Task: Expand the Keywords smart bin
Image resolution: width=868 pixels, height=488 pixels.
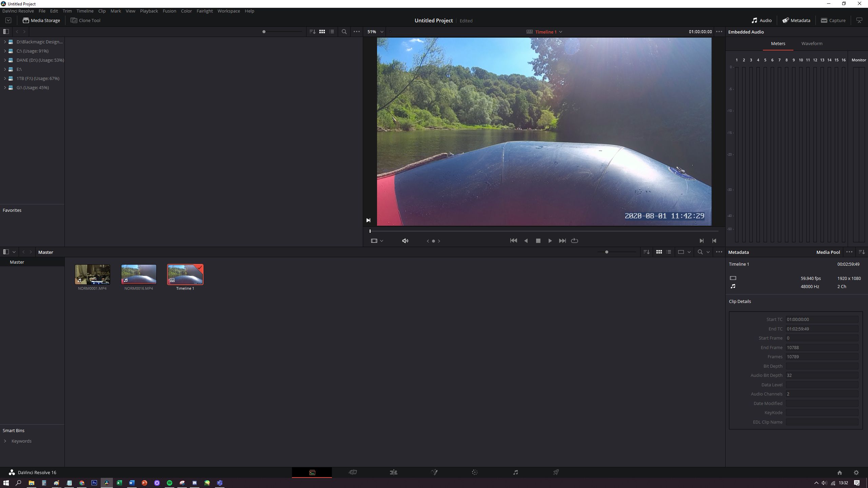Action: click(5, 441)
